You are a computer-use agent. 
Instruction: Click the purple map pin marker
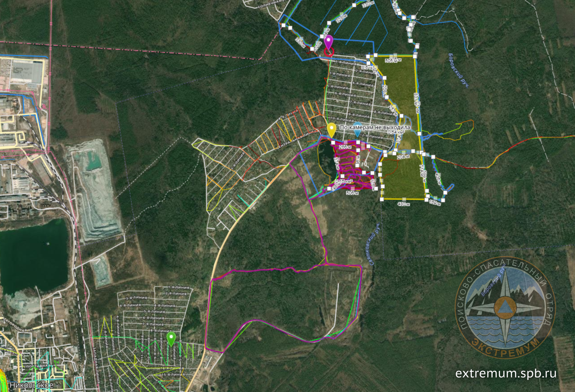pyautogui.click(x=329, y=42)
